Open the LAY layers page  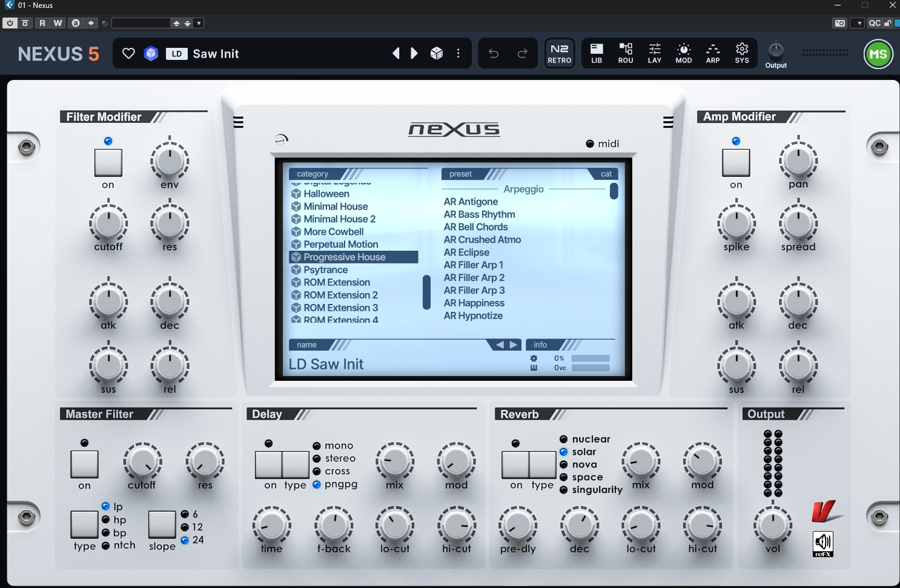pyautogui.click(x=655, y=53)
